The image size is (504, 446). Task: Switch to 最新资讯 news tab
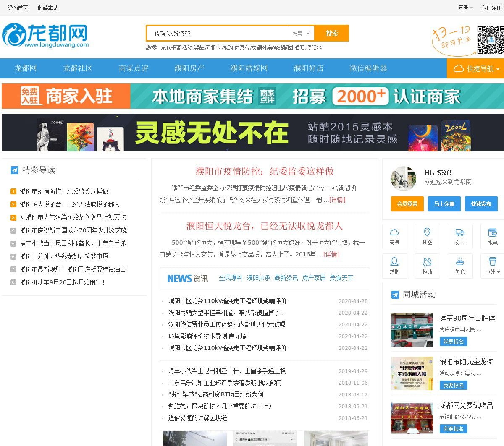286,278
